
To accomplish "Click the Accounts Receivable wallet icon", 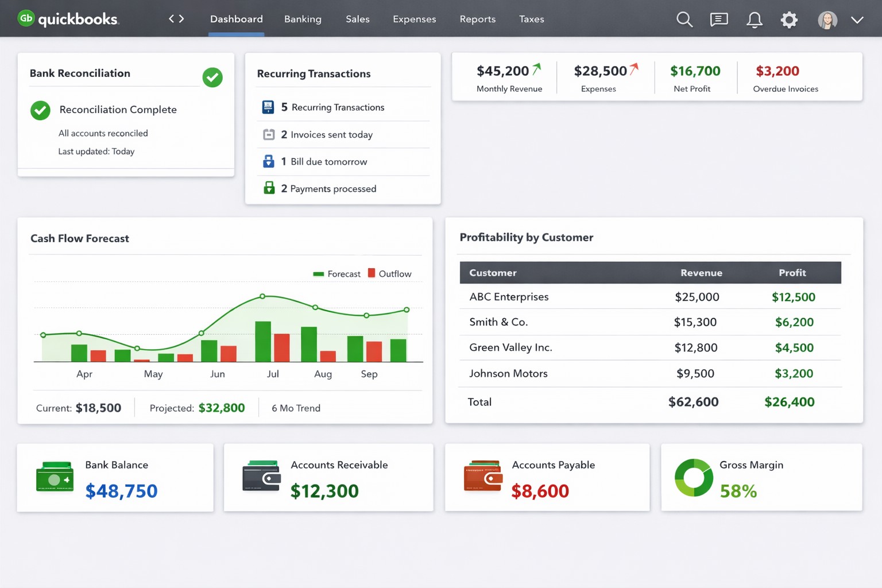I will coord(261,476).
